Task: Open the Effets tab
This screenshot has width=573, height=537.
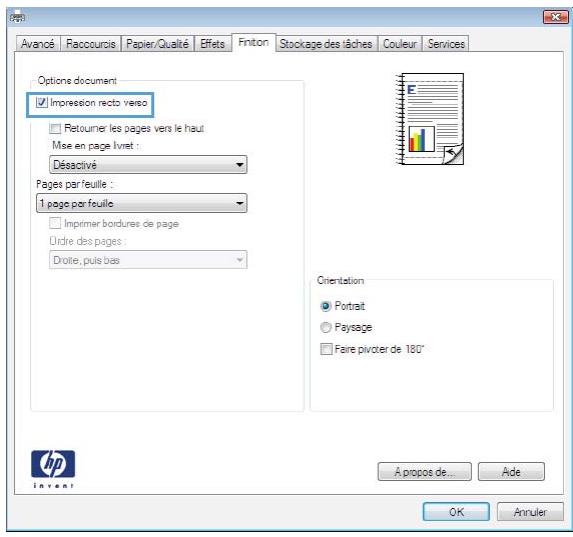Action: coord(212,44)
